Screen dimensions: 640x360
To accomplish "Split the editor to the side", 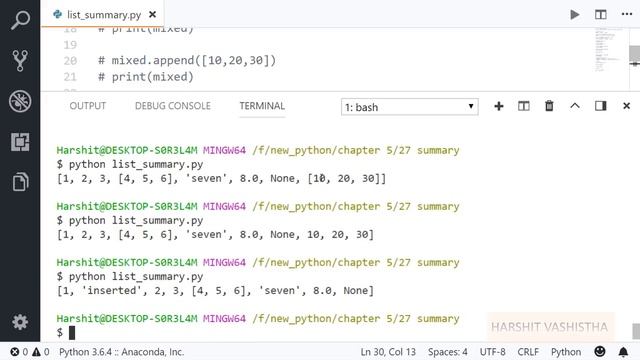I will click(x=600, y=15).
